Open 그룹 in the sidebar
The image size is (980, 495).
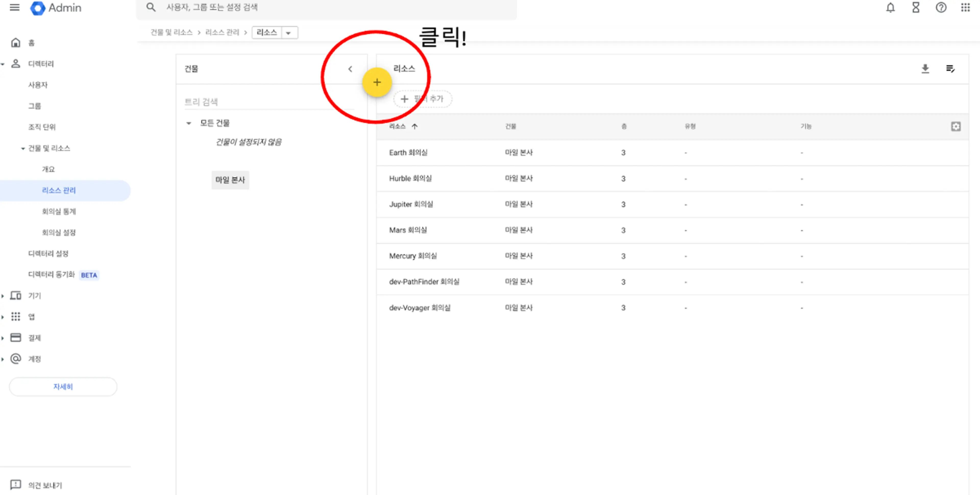click(x=35, y=106)
